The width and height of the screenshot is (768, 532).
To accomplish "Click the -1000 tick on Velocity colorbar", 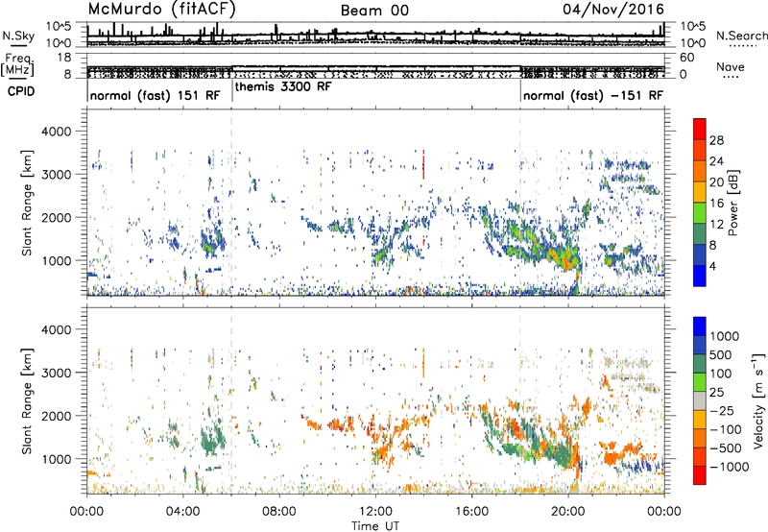I will coord(729,467).
